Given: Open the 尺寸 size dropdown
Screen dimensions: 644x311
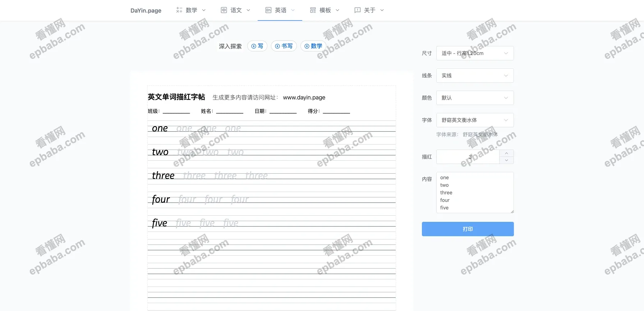Looking at the screenshot, I should click(x=475, y=53).
